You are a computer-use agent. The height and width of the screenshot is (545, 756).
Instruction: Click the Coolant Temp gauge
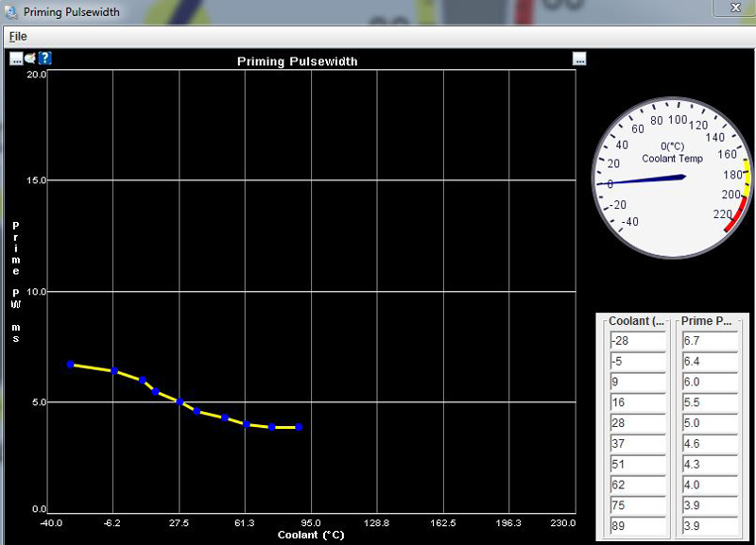pos(672,177)
